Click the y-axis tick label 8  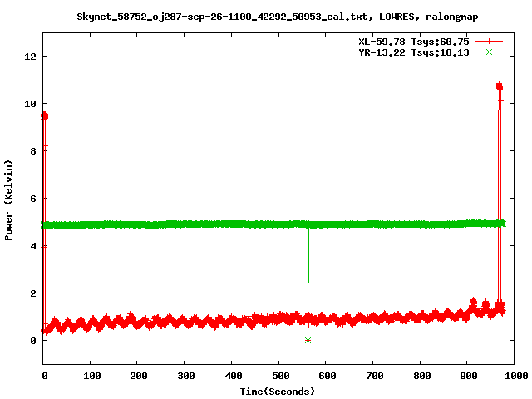(33, 151)
